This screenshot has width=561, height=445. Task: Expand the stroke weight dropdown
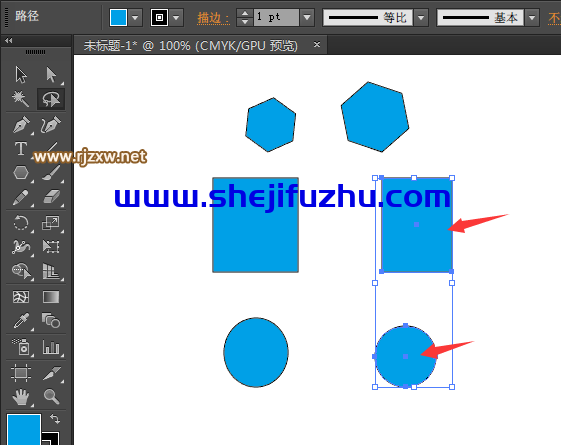(307, 17)
